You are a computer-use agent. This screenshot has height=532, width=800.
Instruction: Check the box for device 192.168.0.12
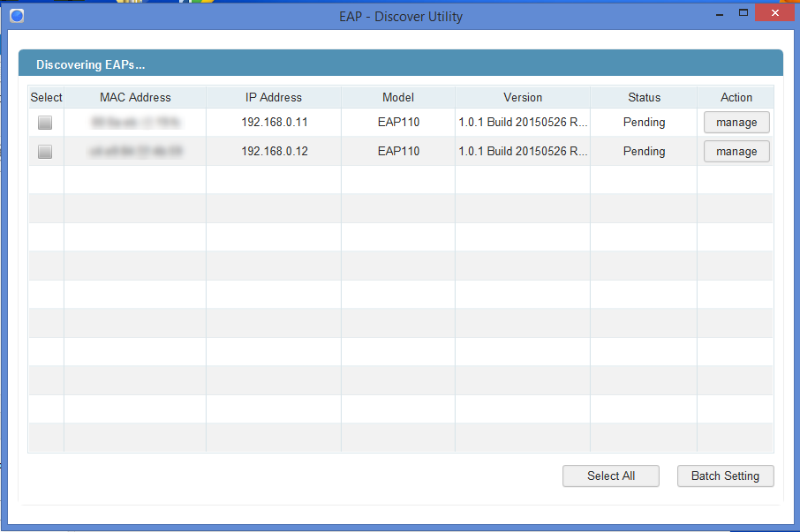45,151
